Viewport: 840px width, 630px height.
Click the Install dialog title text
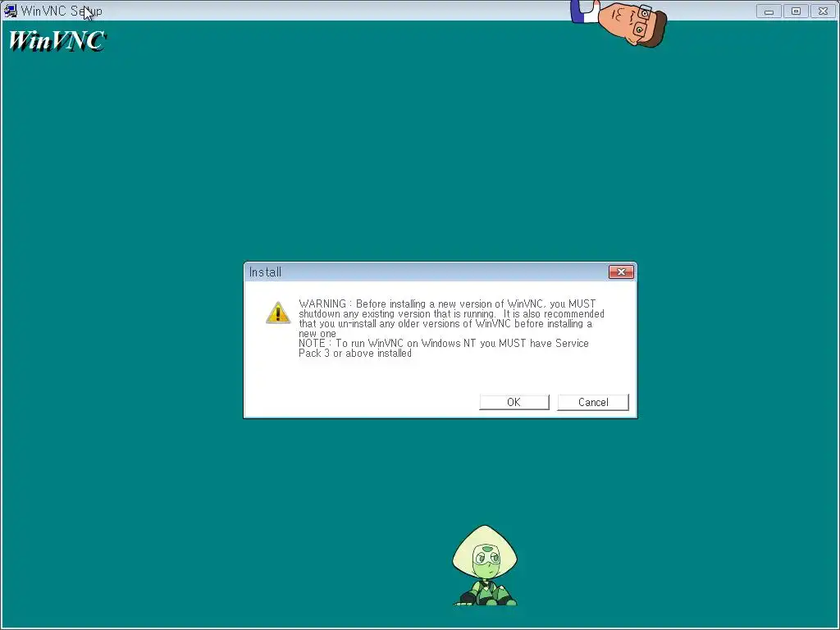[x=265, y=272]
